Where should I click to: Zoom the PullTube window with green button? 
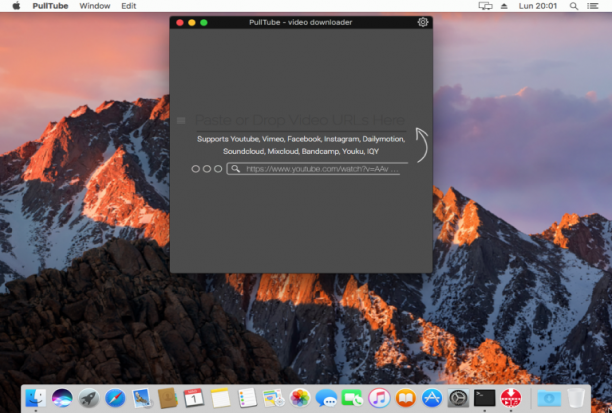(x=204, y=23)
